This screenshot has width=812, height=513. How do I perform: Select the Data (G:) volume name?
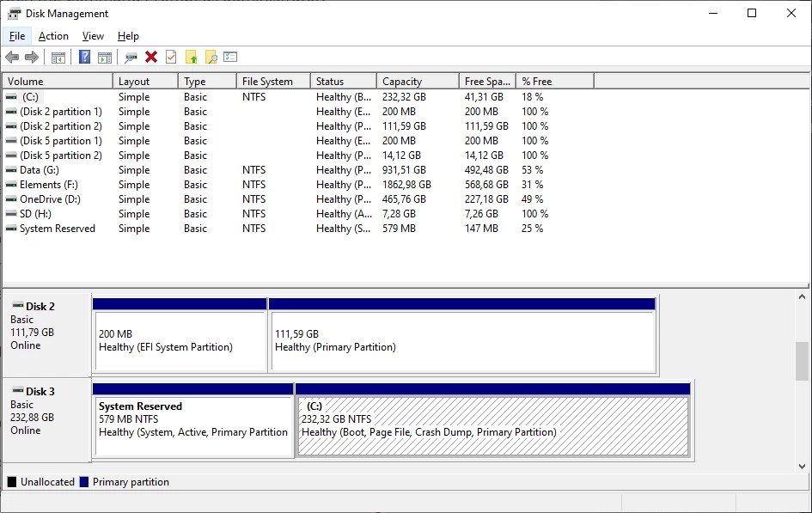[x=40, y=170]
